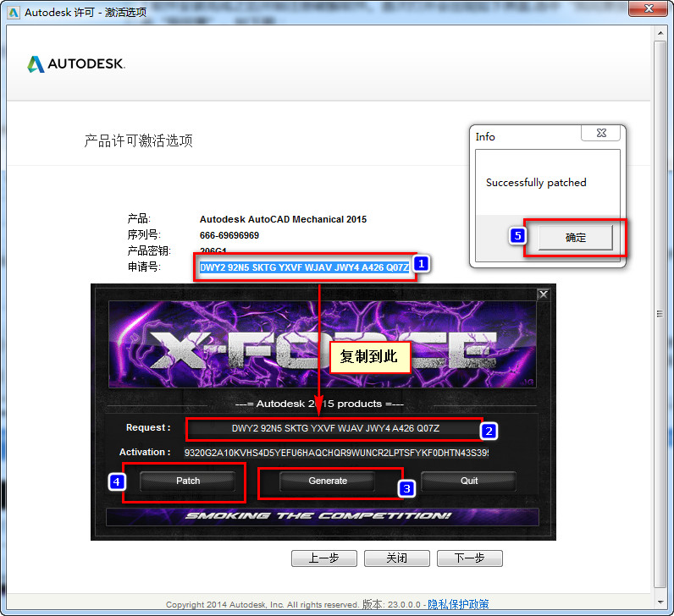Viewport: 674px width, 616px height.
Task: Click the Successfully patched message
Action: [x=536, y=183]
